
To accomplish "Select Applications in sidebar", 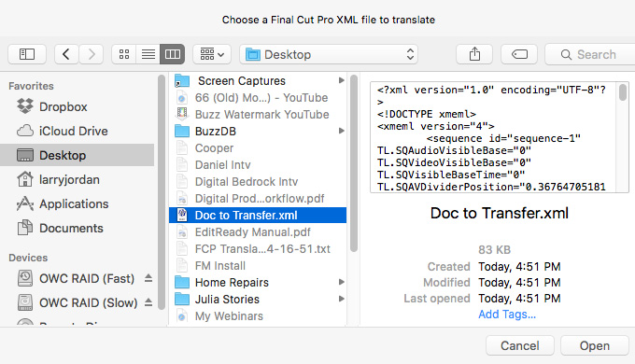I will pyautogui.click(x=77, y=203).
